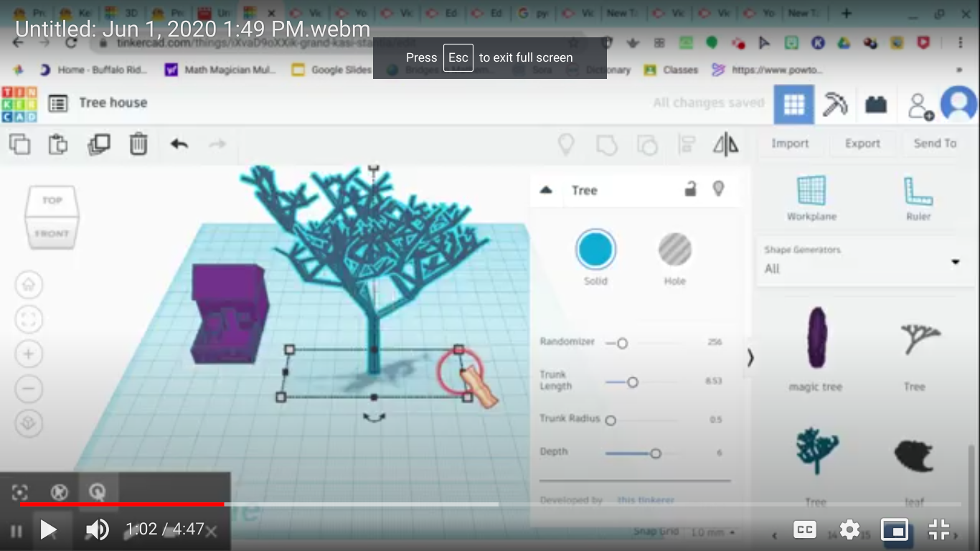
Task: Click the Send To button
Action: 935,143
